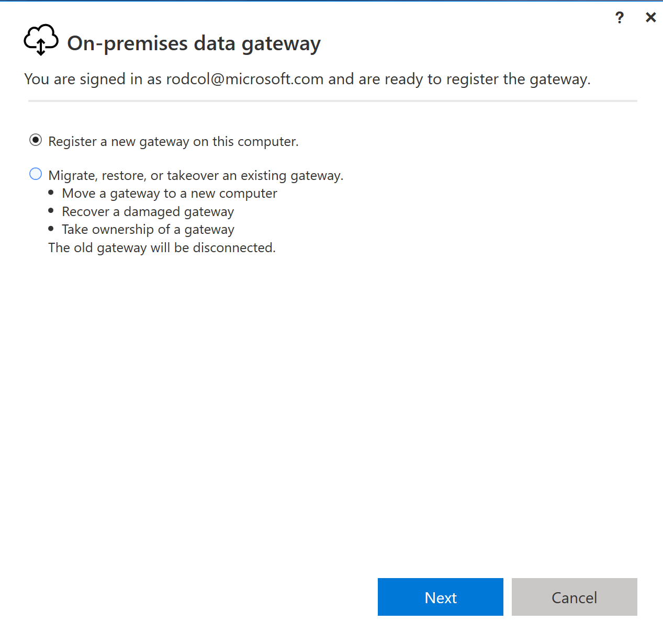Open help via the question mark icon
The height and width of the screenshot is (644, 663).
pyautogui.click(x=620, y=18)
